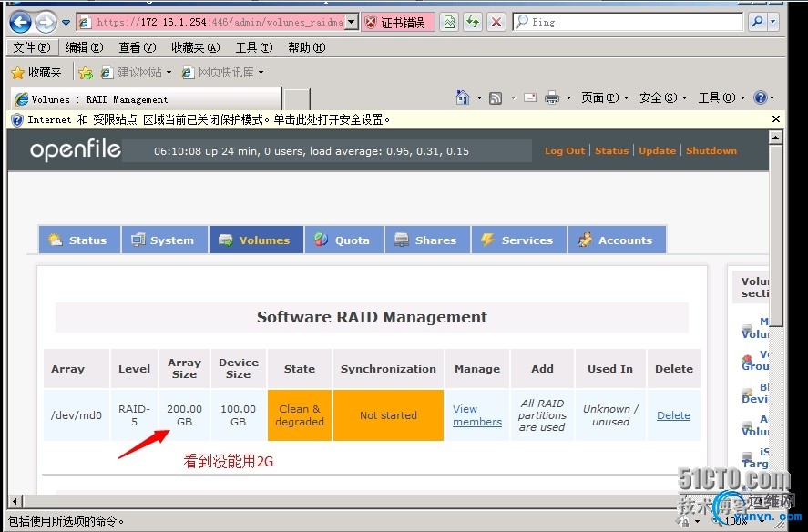Open the 查看(V) menu
The image size is (808, 532).
pyautogui.click(x=137, y=47)
